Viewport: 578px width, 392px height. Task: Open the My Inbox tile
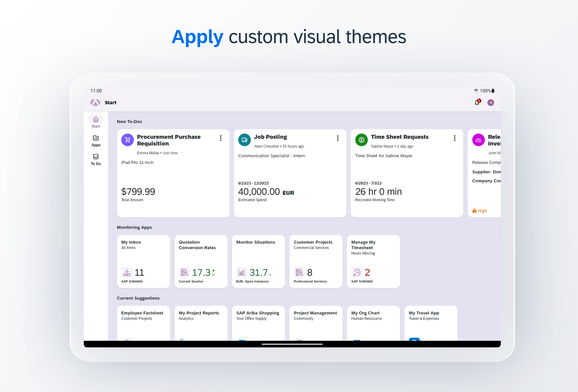(x=143, y=261)
